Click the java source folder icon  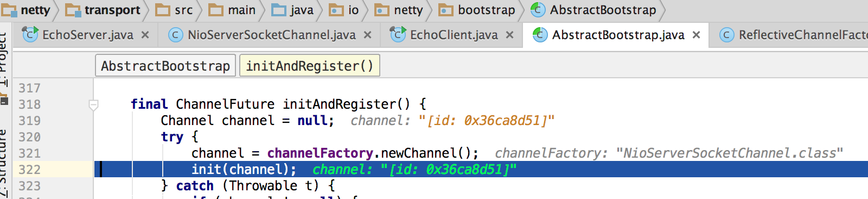[x=279, y=9]
